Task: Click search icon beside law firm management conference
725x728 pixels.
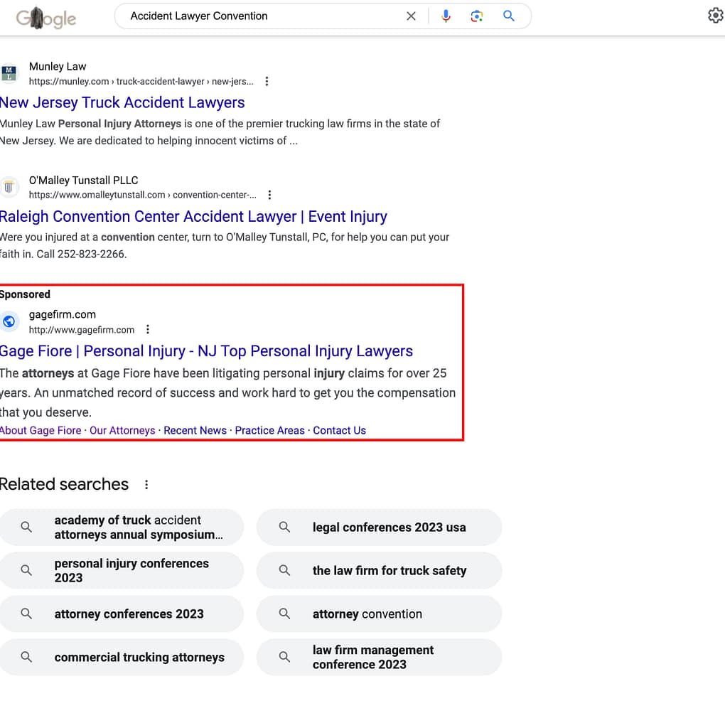Action: (284, 657)
